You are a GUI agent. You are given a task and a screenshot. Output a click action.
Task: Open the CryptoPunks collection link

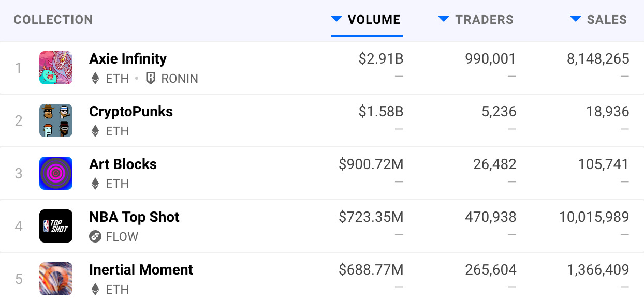point(131,112)
